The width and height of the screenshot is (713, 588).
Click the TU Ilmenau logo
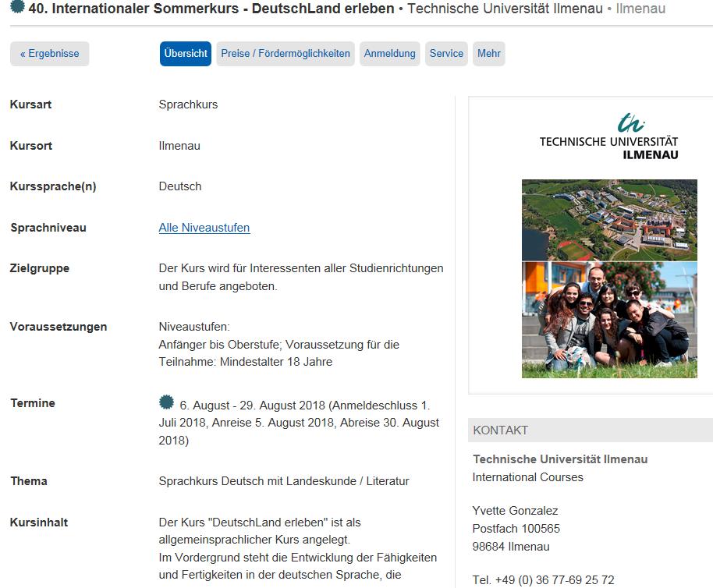[x=609, y=136]
